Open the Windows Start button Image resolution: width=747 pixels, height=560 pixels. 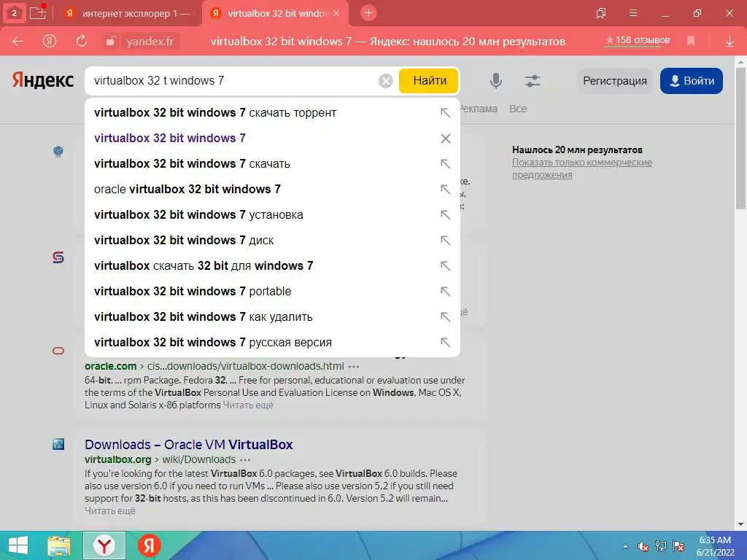click(18, 545)
